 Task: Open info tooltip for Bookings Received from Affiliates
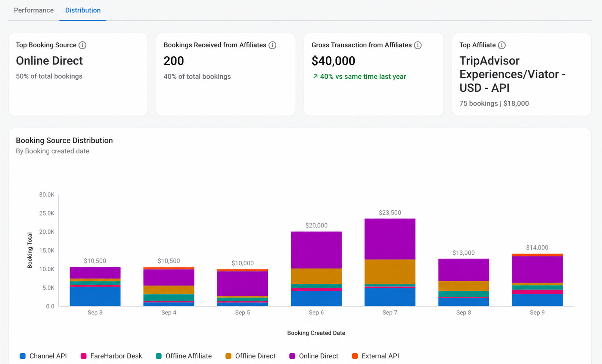point(273,45)
